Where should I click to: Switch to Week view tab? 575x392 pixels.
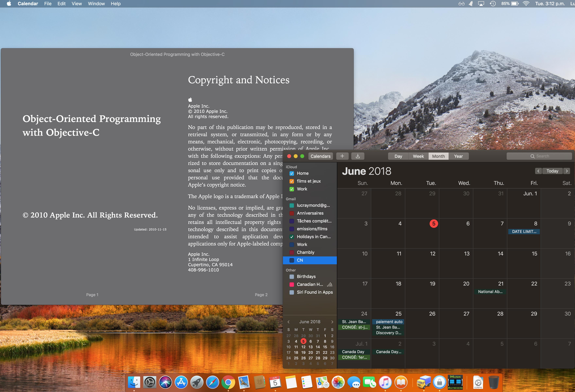tap(418, 156)
